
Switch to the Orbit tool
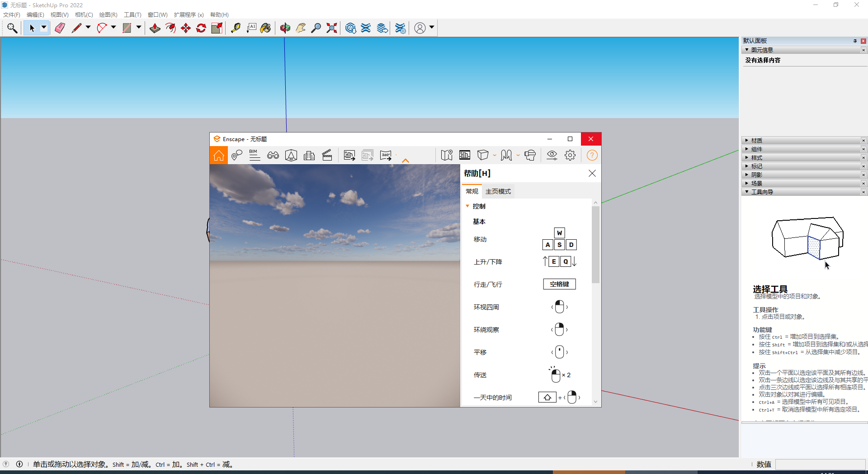(x=285, y=28)
